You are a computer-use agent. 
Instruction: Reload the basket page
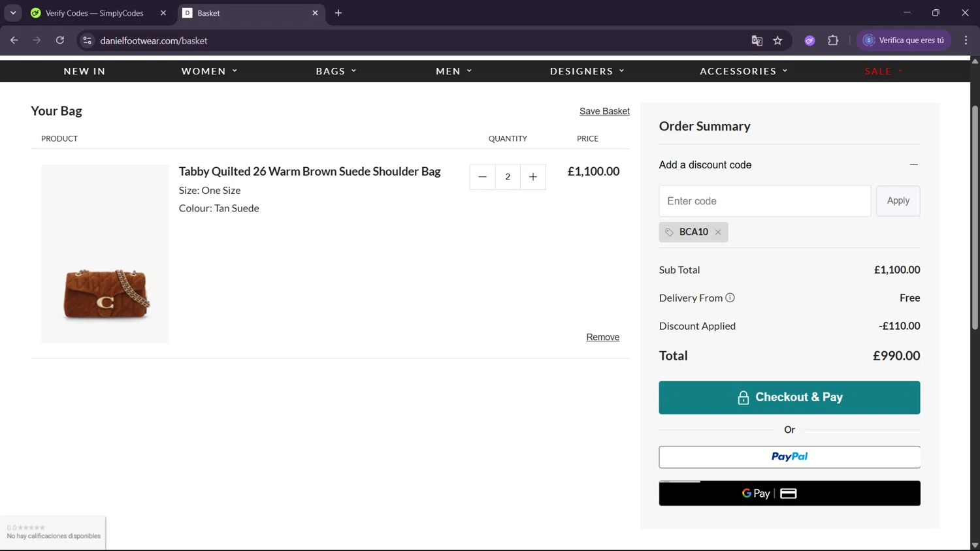coord(60,40)
